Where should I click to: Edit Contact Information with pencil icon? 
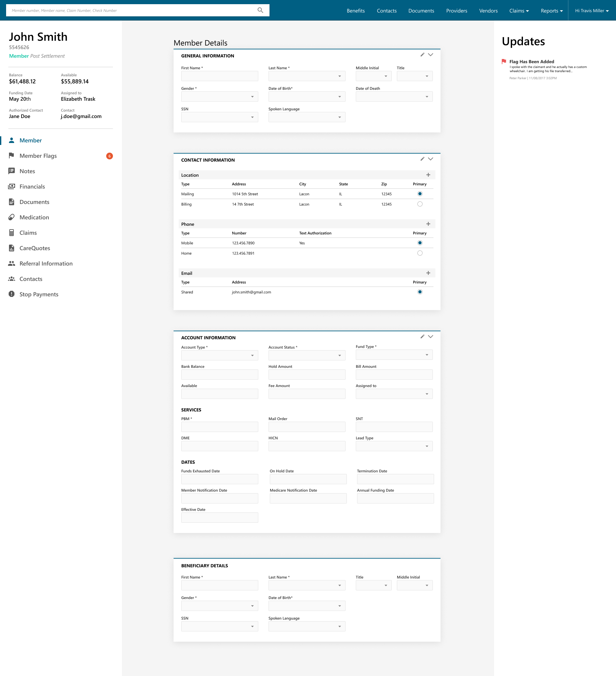click(423, 159)
